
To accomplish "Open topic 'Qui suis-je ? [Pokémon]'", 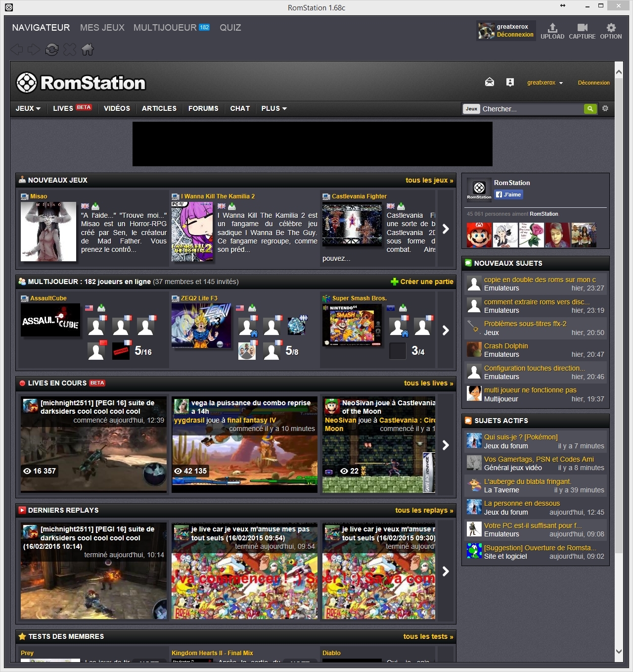I will pos(521,437).
